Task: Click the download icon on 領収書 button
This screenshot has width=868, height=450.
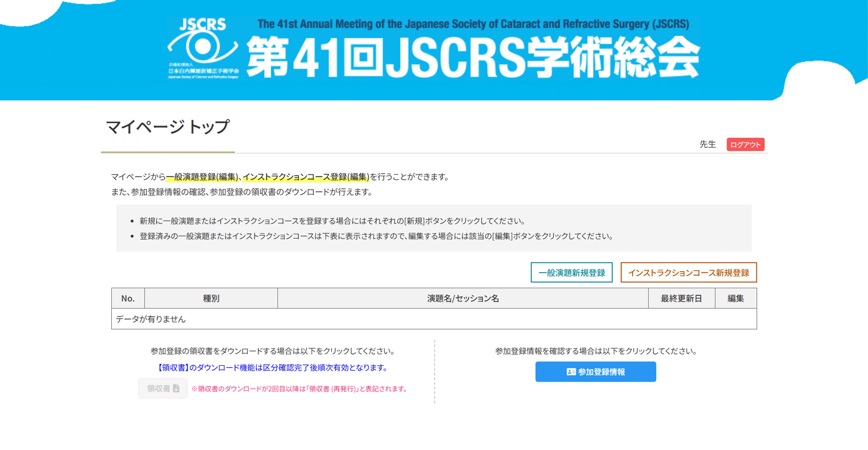Action: coord(176,388)
